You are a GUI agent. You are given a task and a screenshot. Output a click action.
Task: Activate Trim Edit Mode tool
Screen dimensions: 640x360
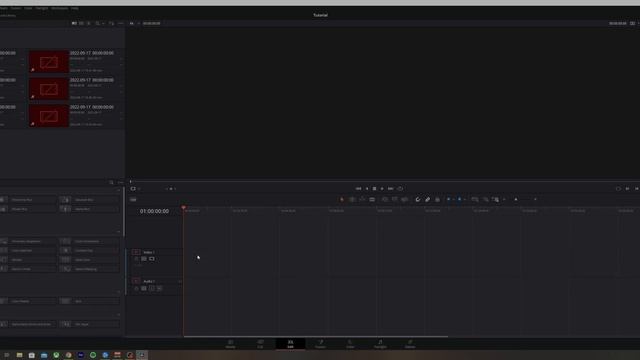point(352,200)
